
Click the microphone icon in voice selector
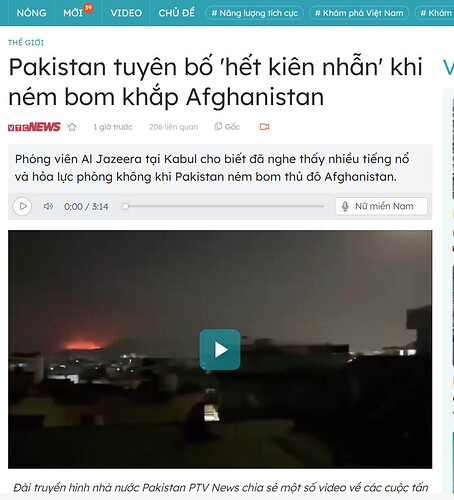point(345,206)
